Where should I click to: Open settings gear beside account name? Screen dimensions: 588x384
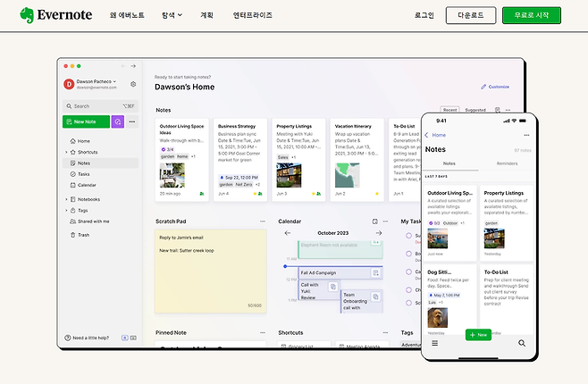pyautogui.click(x=133, y=84)
